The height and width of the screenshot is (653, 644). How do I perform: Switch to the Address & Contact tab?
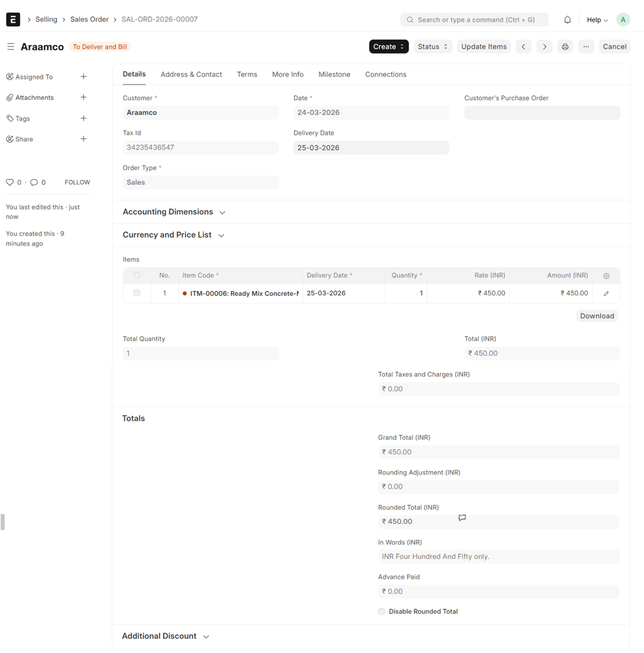pos(191,75)
